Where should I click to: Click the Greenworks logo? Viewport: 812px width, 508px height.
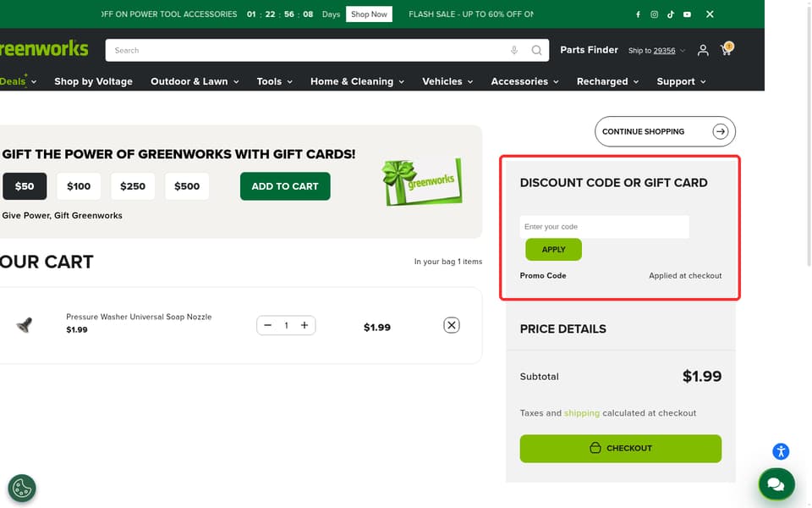click(x=44, y=49)
